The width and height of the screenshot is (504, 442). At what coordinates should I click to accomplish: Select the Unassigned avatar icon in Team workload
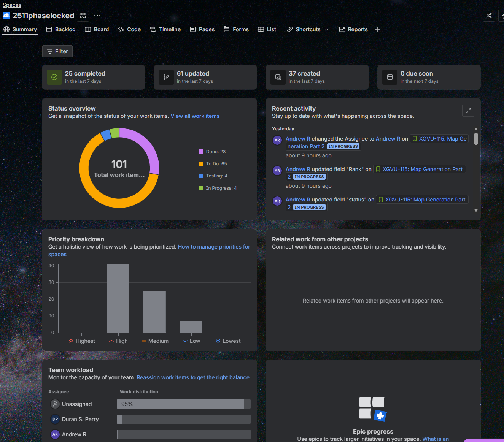(x=55, y=404)
